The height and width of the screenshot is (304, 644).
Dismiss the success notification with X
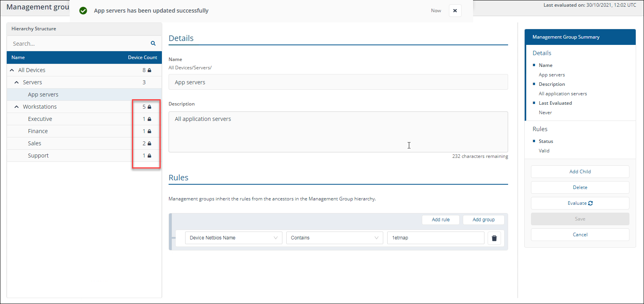tap(455, 11)
